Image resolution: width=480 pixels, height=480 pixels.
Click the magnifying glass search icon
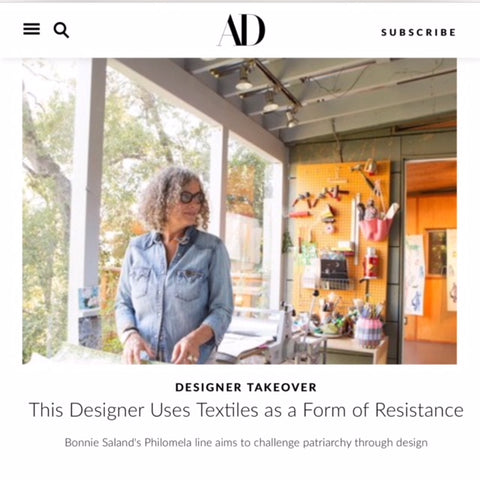pyautogui.click(x=61, y=30)
